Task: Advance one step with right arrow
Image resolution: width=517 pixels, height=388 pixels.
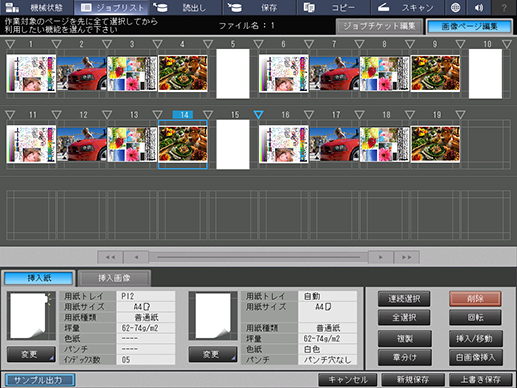Action: point(381,257)
